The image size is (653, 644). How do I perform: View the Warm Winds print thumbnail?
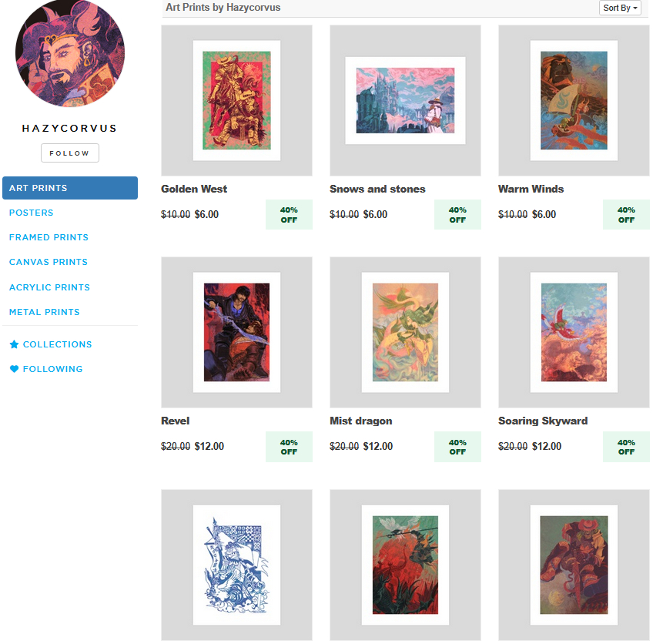[574, 100]
